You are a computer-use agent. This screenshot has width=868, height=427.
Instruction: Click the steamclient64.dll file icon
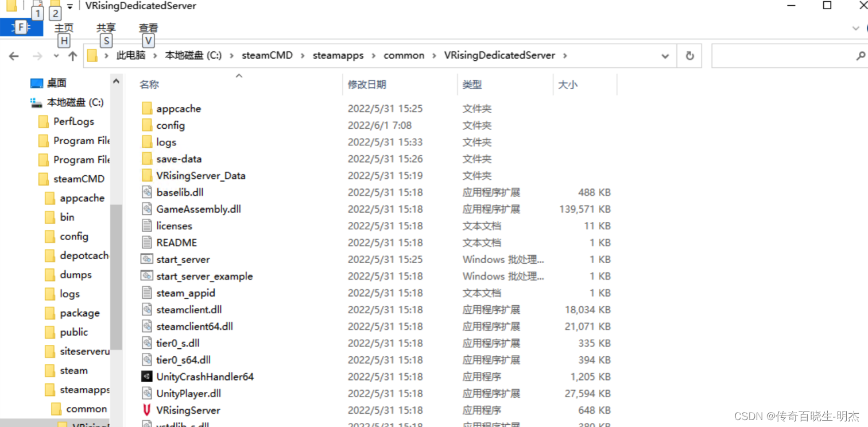click(x=147, y=326)
